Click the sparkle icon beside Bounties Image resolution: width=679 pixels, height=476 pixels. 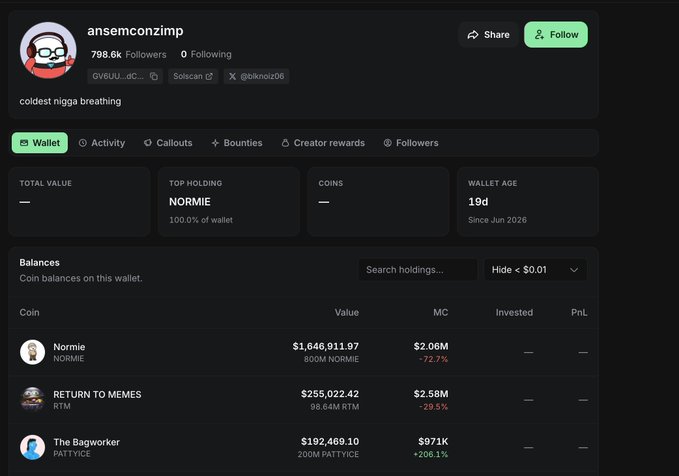click(215, 143)
